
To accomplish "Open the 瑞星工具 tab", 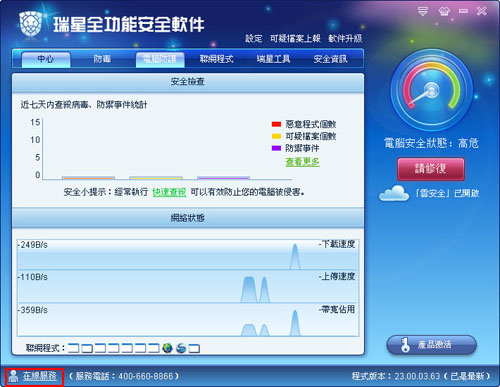I will point(273,59).
